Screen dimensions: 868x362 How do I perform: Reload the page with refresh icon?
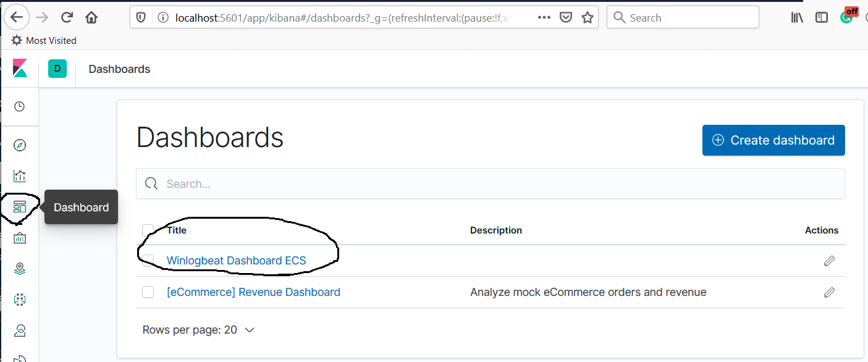[67, 17]
